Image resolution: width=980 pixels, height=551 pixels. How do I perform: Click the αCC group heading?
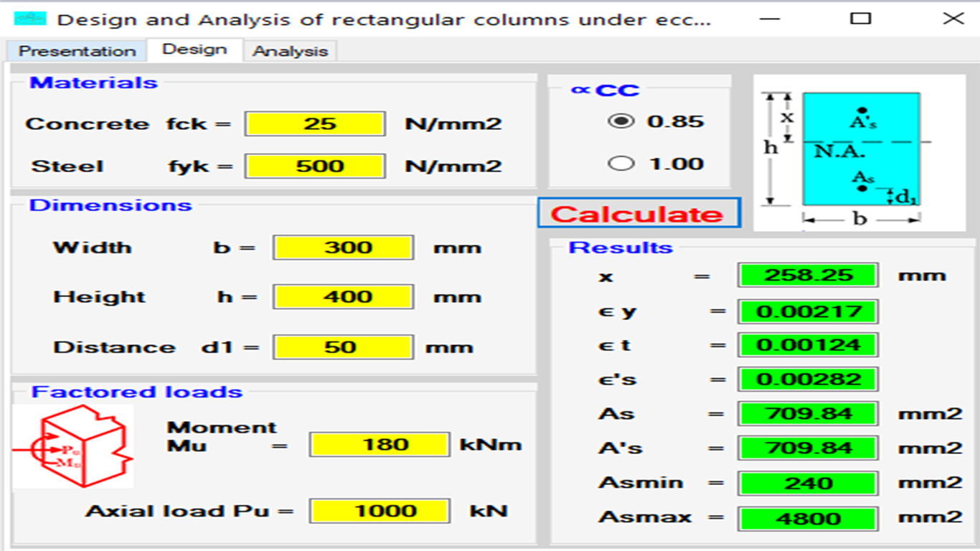click(x=605, y=90)
